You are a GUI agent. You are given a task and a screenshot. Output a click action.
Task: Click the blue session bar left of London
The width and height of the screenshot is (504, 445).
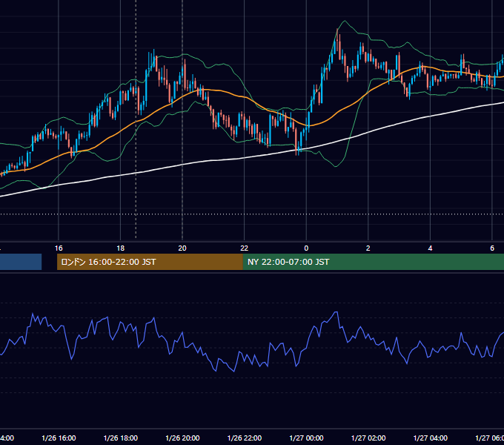21,262
